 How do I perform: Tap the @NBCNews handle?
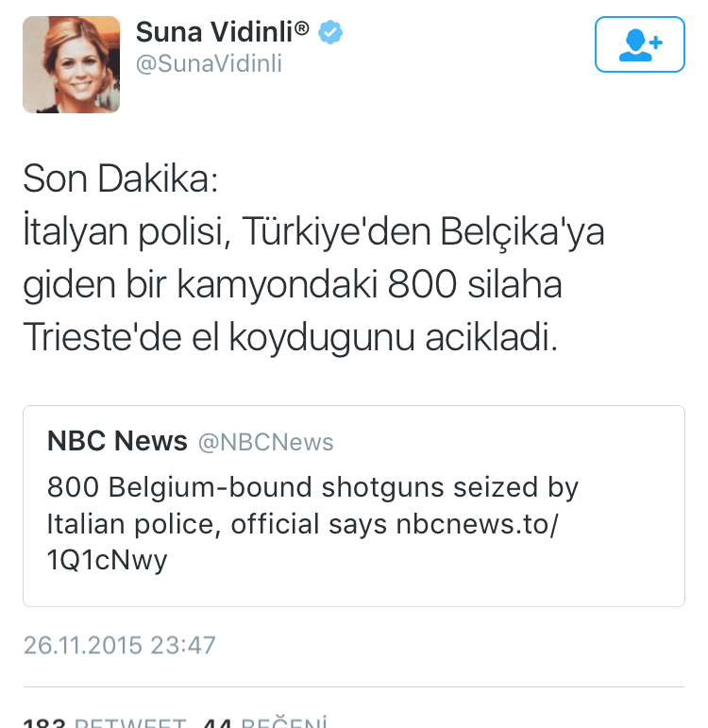pyautogui.click(x=264, y=442)
